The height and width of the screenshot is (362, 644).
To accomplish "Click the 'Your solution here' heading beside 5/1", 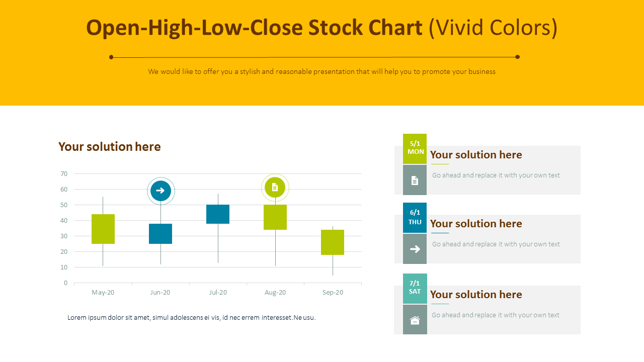I will point(476,155).
